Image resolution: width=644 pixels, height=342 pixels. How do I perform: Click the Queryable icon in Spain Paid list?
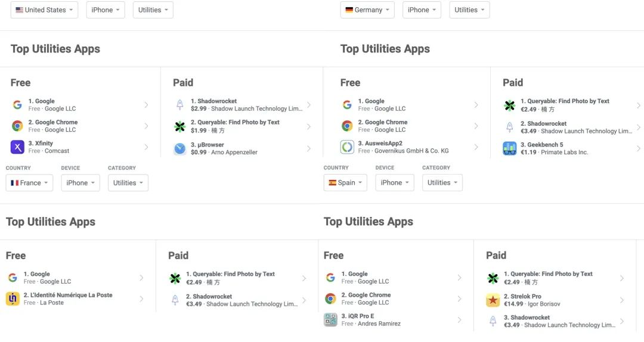click(x=493, y=278)
